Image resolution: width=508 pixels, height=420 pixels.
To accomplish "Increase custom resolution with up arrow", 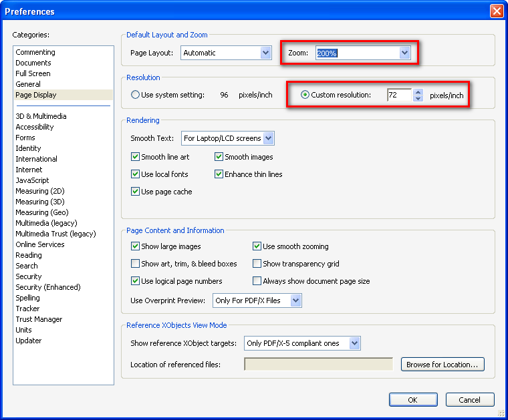I will pyautogui.click(x=418, y=92).
